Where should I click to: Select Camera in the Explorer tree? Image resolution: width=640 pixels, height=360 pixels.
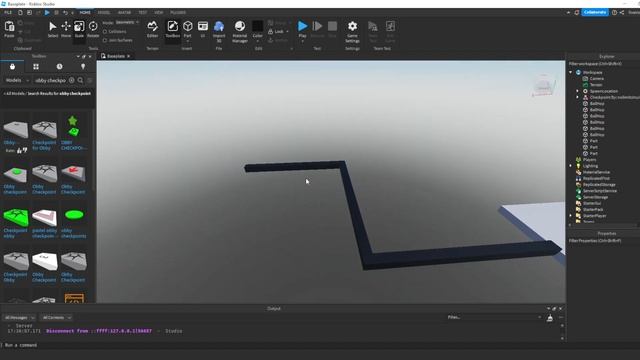pyautogui.click(x=596, y=78)
